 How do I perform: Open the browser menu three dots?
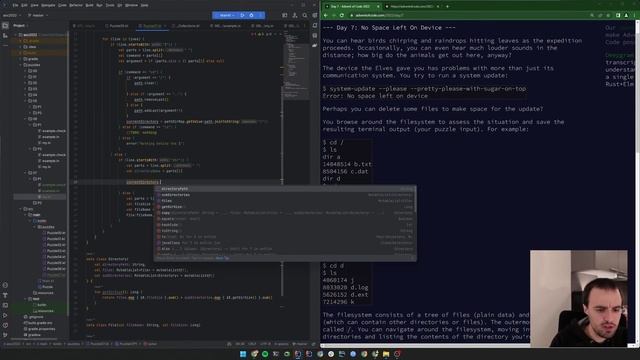point(635,16)
